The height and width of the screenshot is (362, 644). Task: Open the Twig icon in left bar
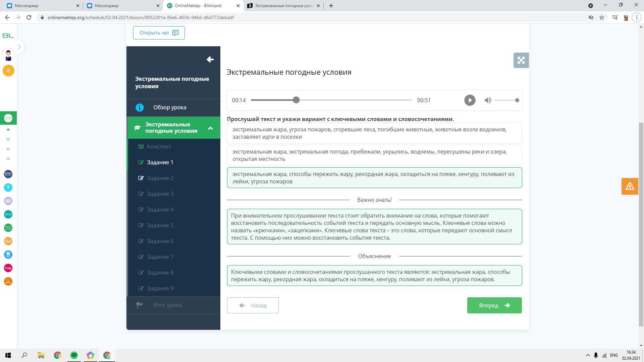tap(8, 268)
